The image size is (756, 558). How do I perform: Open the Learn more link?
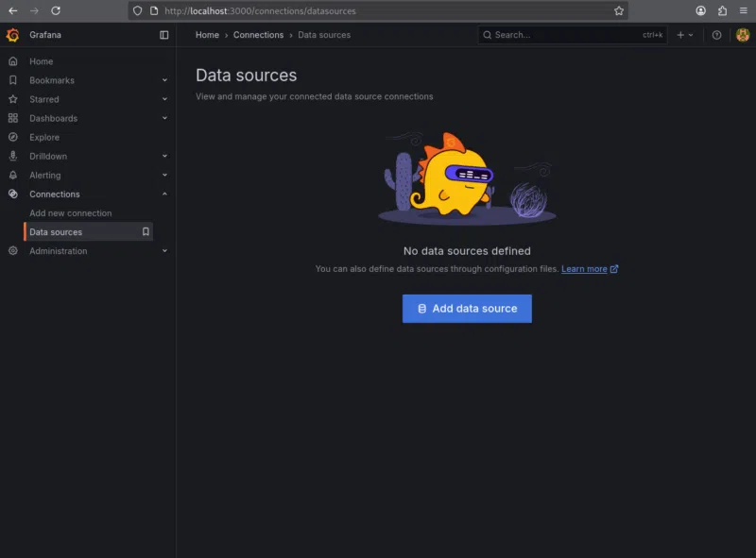584,269
